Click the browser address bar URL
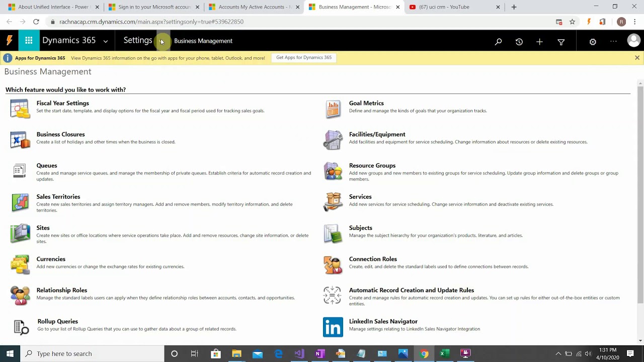 [x=151, y=22]
